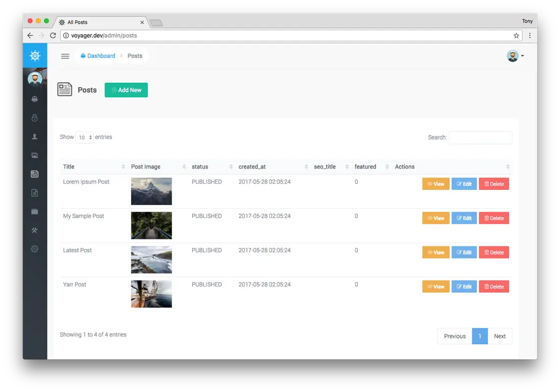
Task: Focus the Search input field
Action: [481, 137]
